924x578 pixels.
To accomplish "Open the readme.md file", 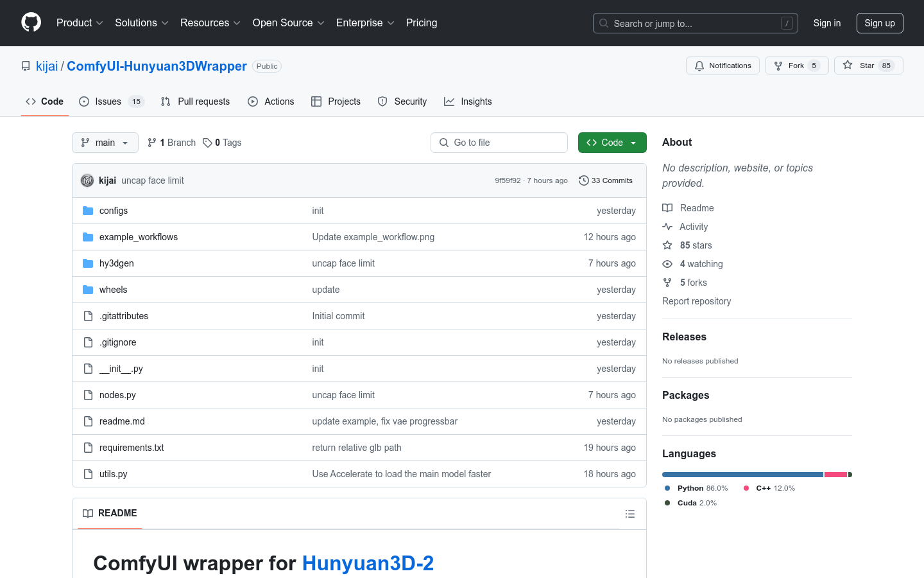I will pyautogui.click(x=122, y=421).
